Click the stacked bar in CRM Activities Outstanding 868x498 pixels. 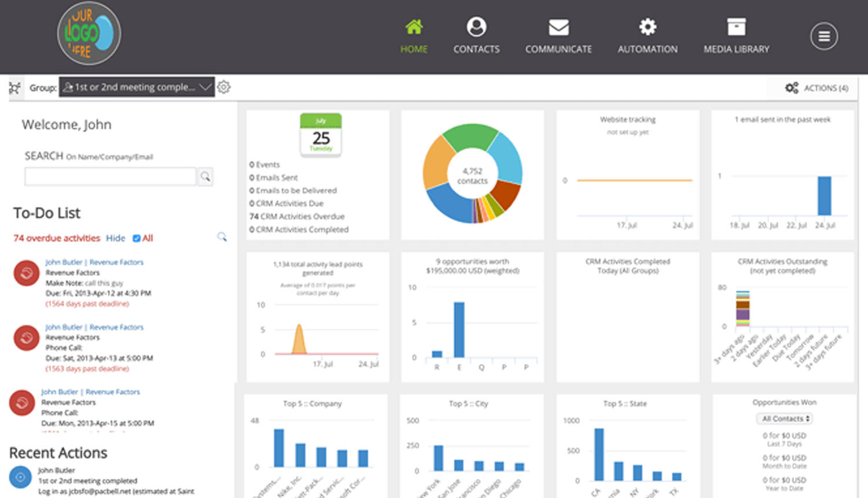click(x=743, y=309)
